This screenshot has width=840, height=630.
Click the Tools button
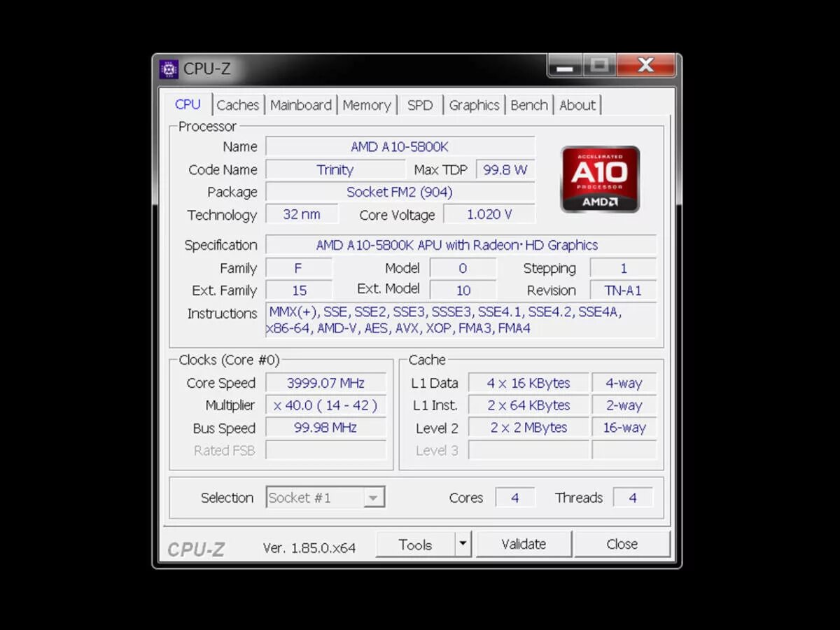coord(415,544)
